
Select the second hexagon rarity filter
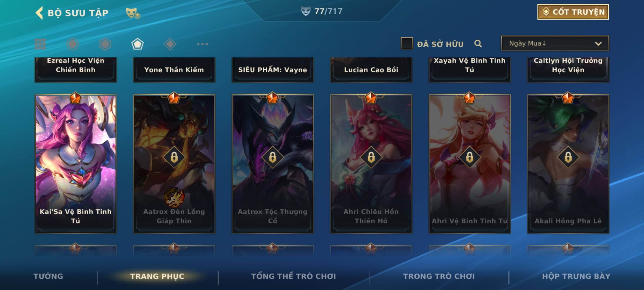[105, 44]
